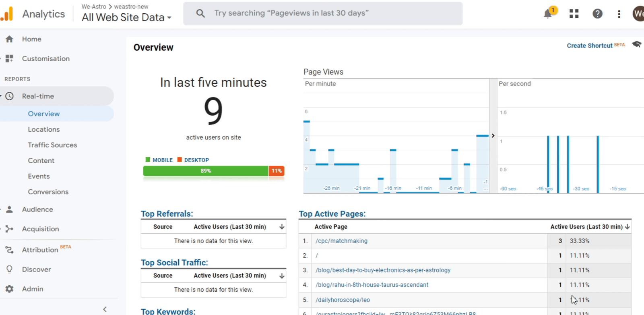Image resolution: width=644 pixels, height=315 pixels.
Task: Click the green MOBILE legend swatch
Action: (x=148, y=160)
